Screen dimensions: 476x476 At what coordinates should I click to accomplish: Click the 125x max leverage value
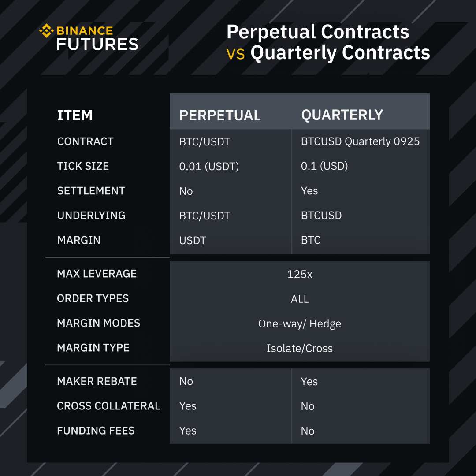click(300, 274)
